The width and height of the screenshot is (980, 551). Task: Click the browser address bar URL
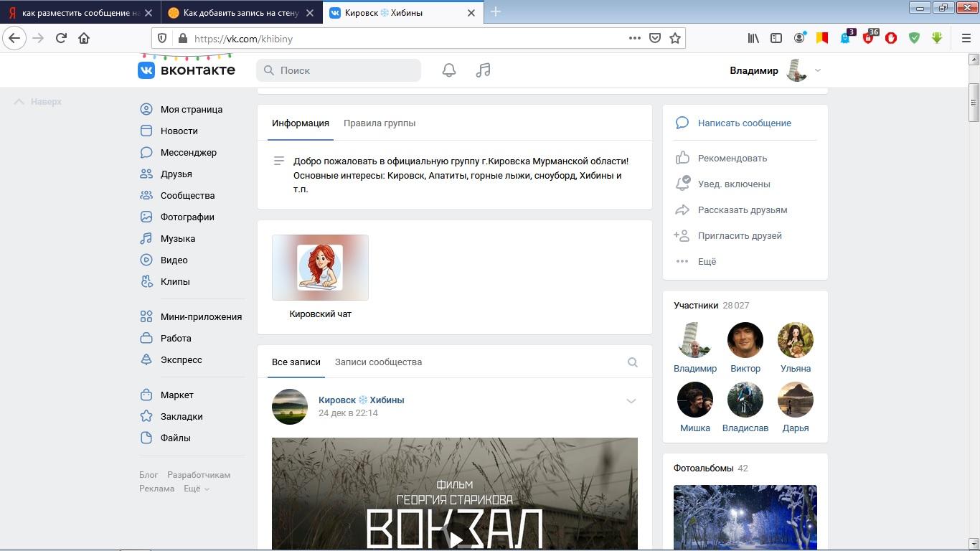[x=244, y=39]
